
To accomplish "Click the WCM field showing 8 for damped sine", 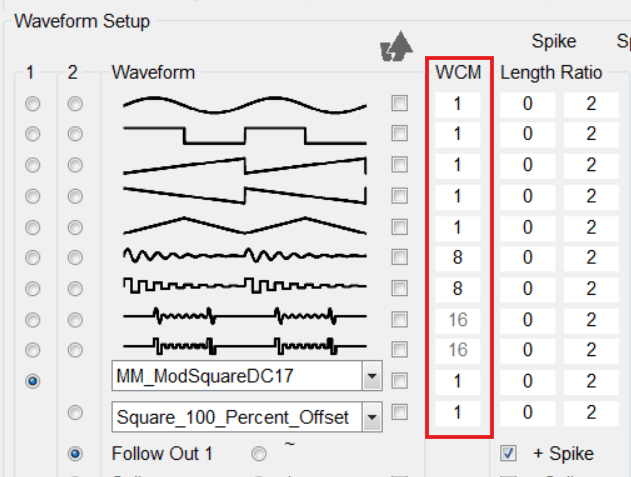I will point(458,257).
